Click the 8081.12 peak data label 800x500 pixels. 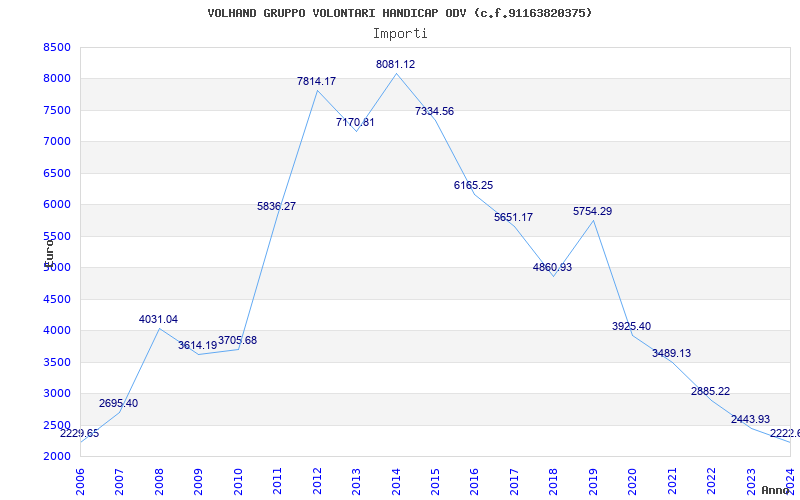tap(395, 64)
